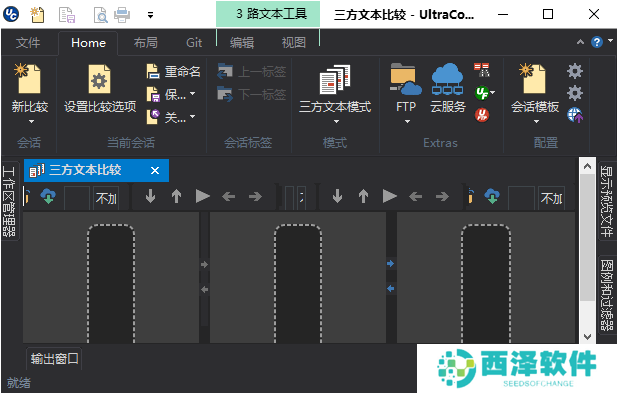Expand the 保... save dropdown arrow

point(192,94)
